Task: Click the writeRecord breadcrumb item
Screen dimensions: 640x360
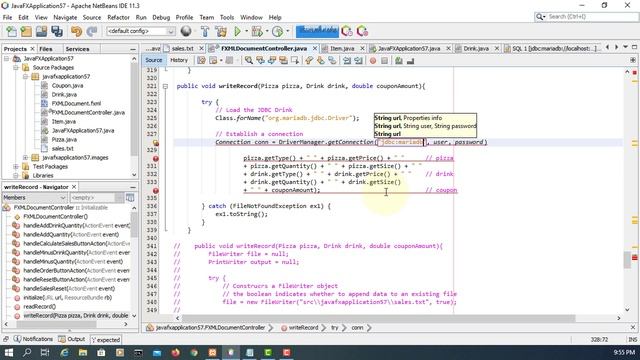Action: (303, 328)
